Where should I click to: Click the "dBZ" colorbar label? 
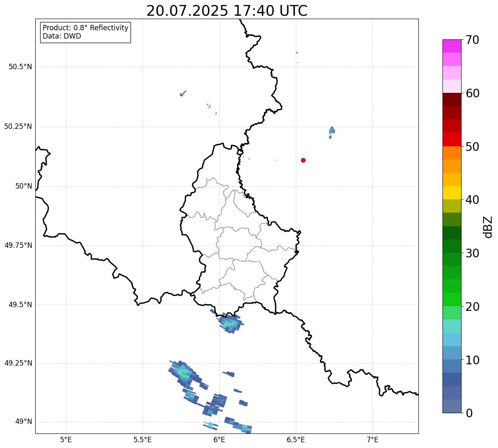[x=488, y=226]
